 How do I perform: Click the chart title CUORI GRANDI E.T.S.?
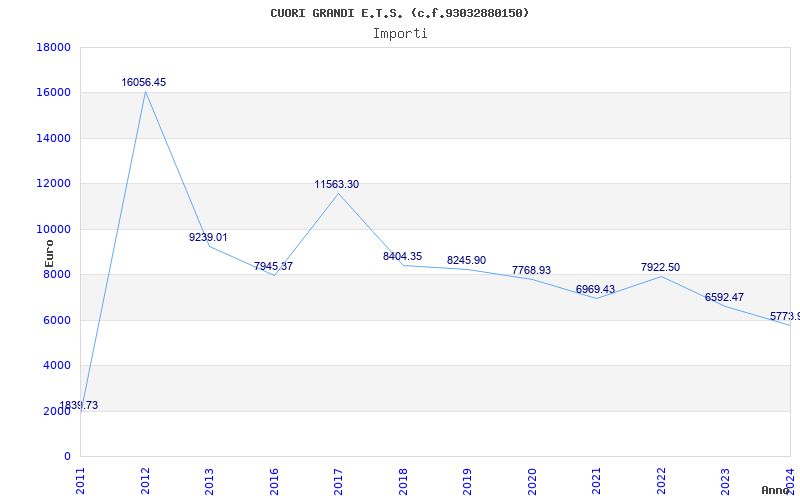coord(399,13)
